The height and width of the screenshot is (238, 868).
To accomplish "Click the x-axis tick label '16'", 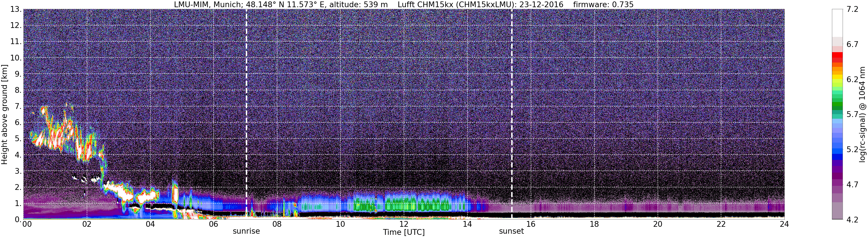I will point(531,224).
